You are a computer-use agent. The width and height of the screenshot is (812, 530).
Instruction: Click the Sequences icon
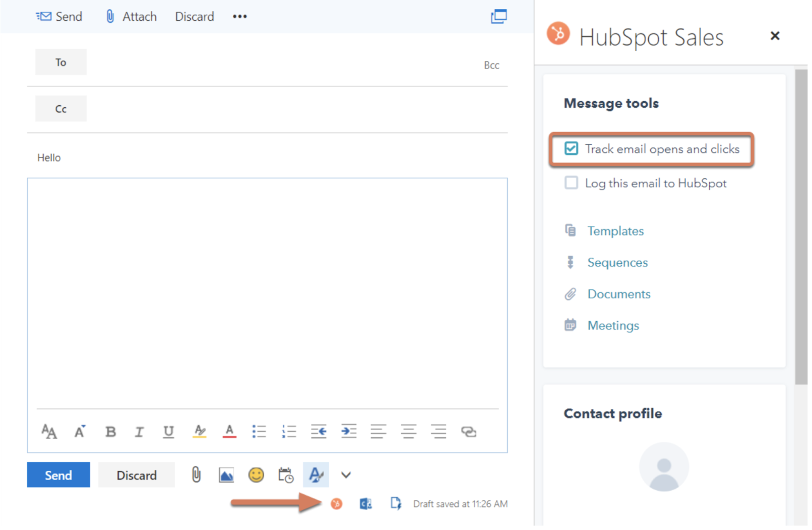pyautogui.click(x=570, y=262)
